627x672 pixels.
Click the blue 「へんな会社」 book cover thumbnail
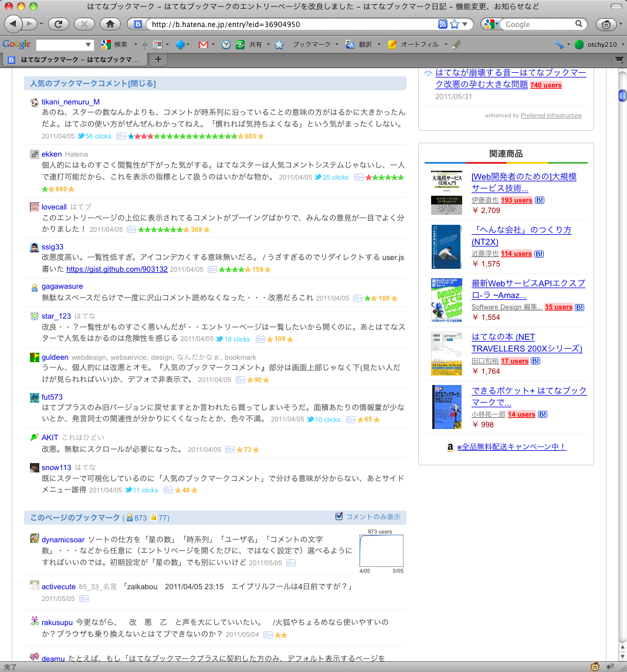click(446, 246)
